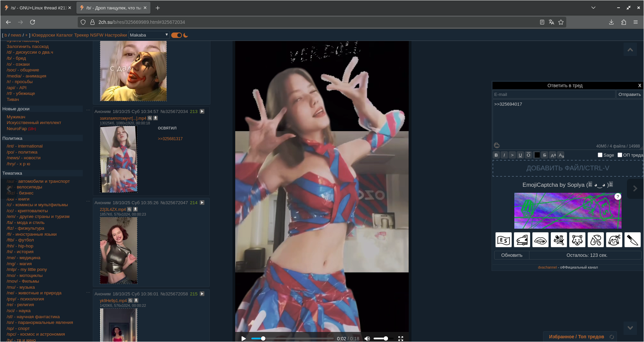
Task: Bookmark page with the star icon
Action: pyautogui.click(x=561, y=22)
